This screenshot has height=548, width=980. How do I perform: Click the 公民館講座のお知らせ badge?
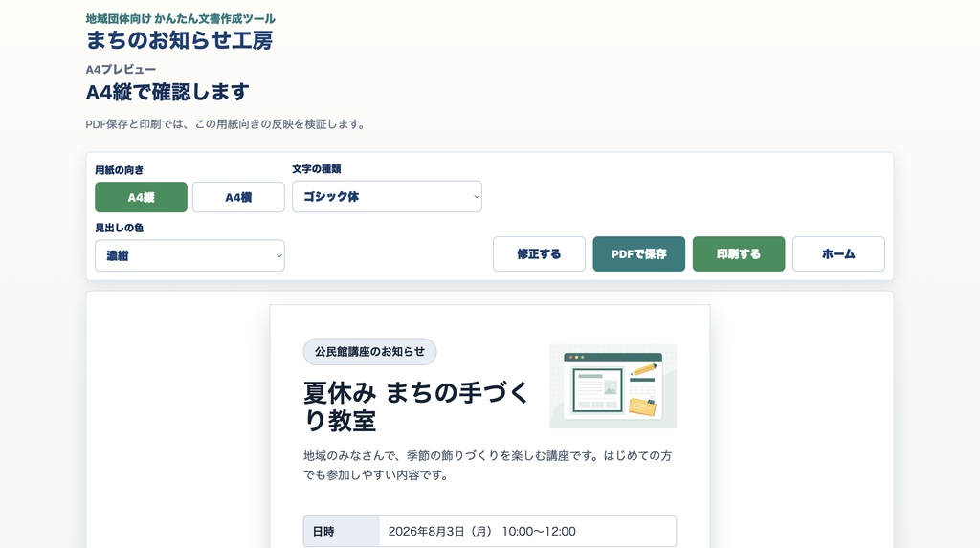369,352
